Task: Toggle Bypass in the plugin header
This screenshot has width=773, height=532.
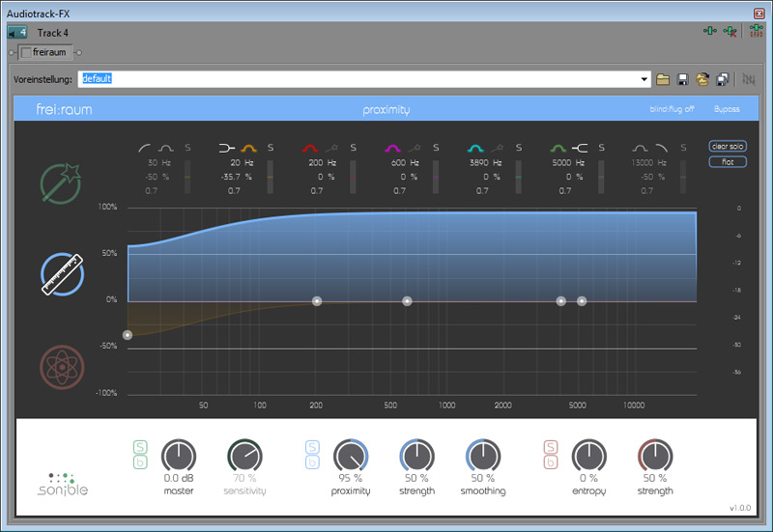Action: pos(726,110)
